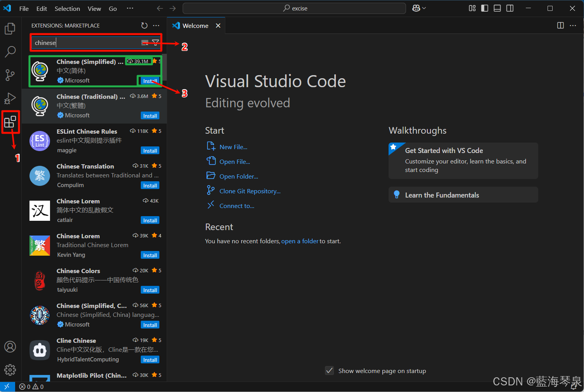Image resolution: width=584 pixels, height=392 pixels.
Task: Install the Chinese (Simplified) language pack
Action: coord(150,81)
